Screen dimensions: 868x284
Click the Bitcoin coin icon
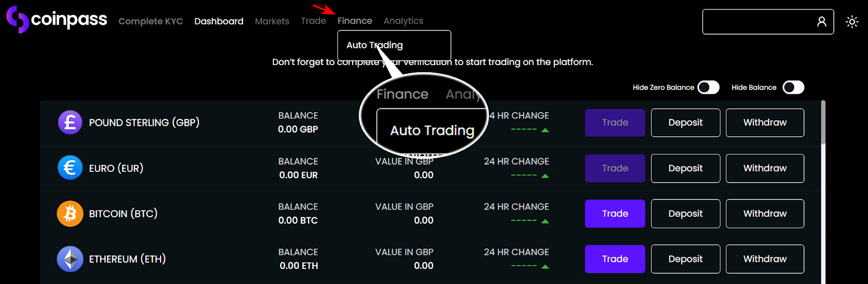[70, 214]
